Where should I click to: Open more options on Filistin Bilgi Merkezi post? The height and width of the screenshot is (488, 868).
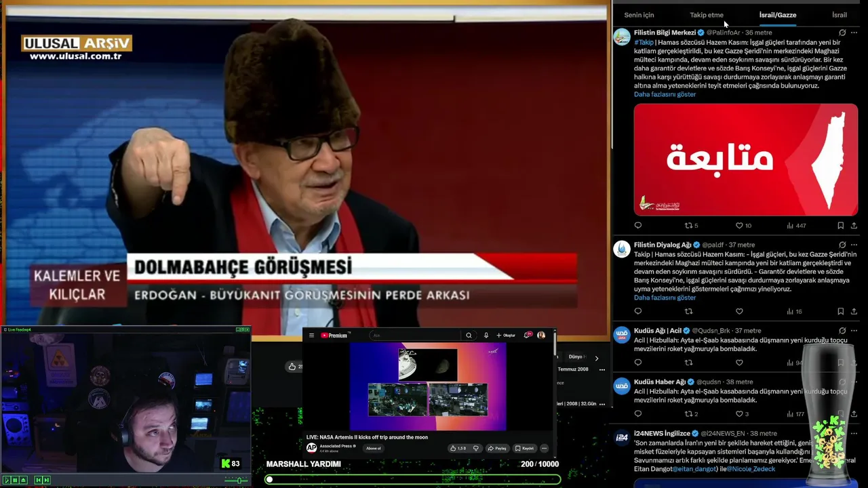pos(854,33)
